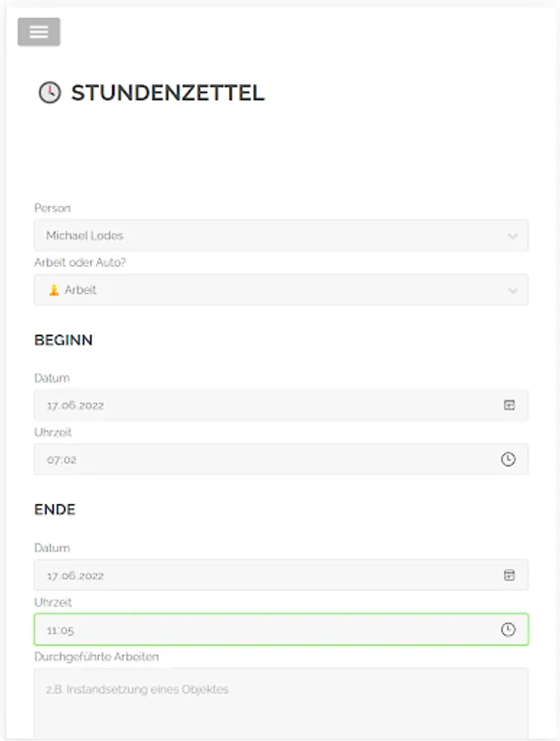Click the Person field label
560x741 pixels.
click(52, 208)
